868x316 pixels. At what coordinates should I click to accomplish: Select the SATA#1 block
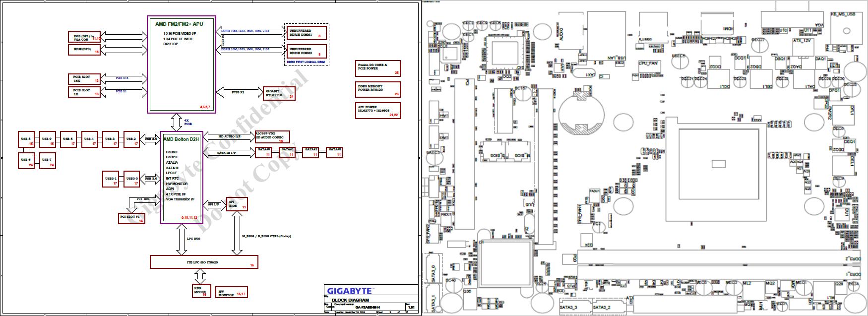click(x=287, y=152)
